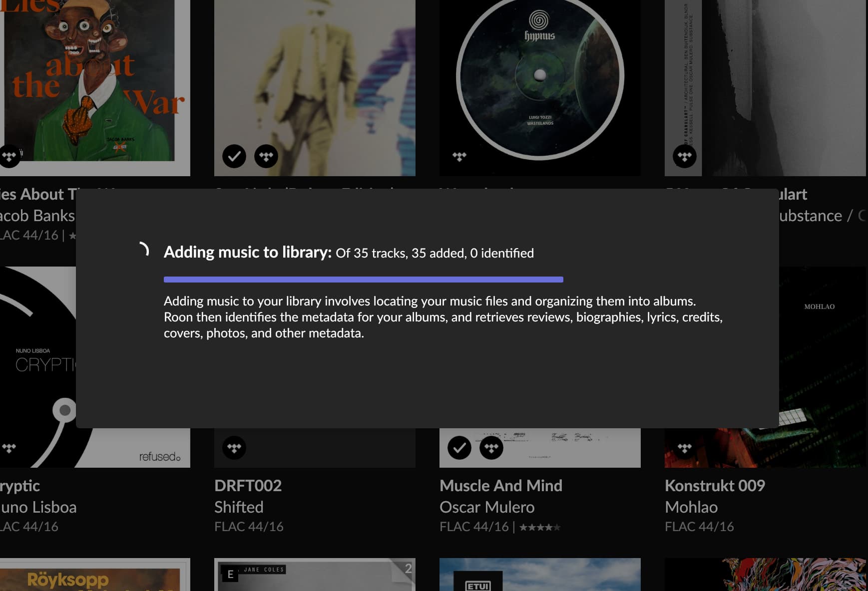Open the ETUI album artwork with sky
This screenshot has width=868, height=591.
click(x=540, y=575)
